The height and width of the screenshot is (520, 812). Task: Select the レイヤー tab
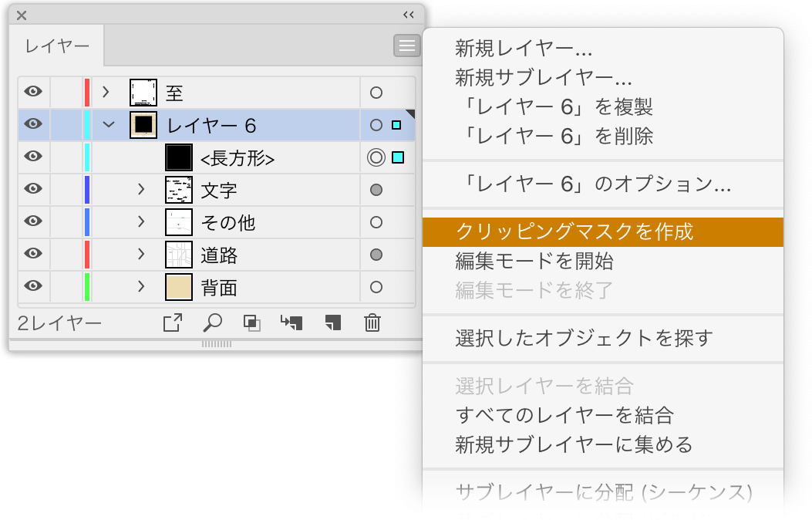pos(57,46)
